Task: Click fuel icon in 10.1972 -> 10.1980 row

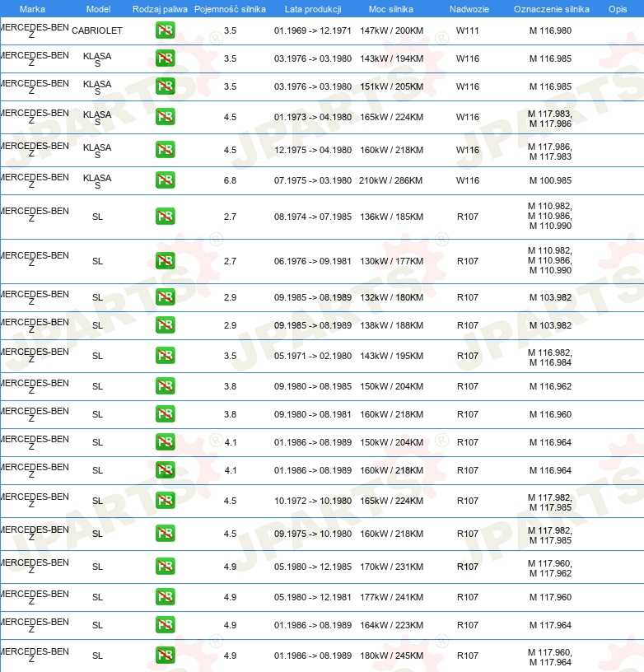Action: (165, 500)
